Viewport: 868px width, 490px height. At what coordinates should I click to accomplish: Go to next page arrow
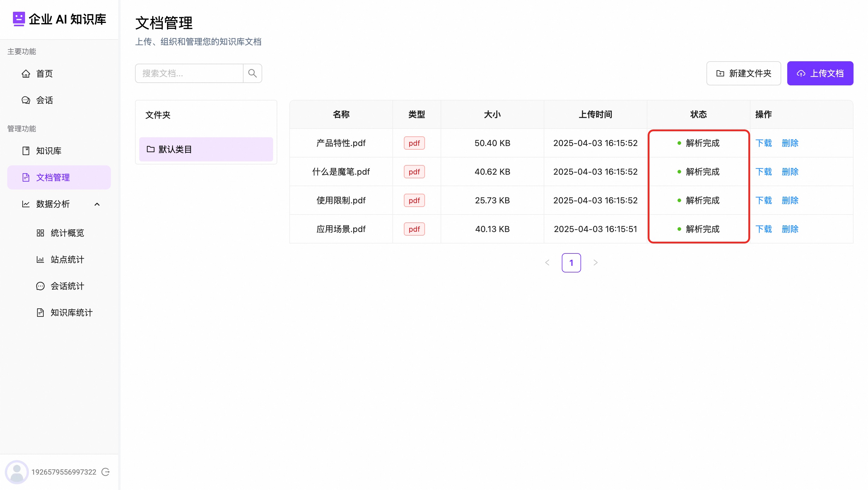pyautogui.click(x=596, y=262)
